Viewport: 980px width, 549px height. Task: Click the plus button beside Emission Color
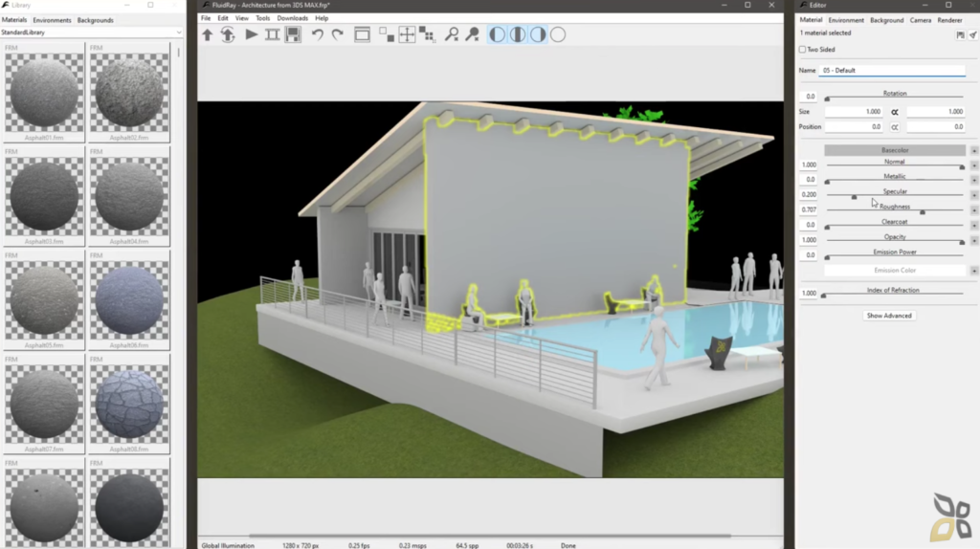click(973, 271)
